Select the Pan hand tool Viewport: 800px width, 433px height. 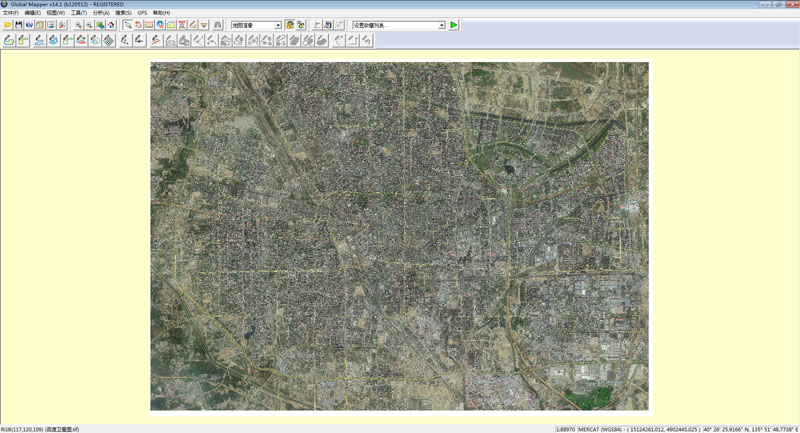[138, 25]
